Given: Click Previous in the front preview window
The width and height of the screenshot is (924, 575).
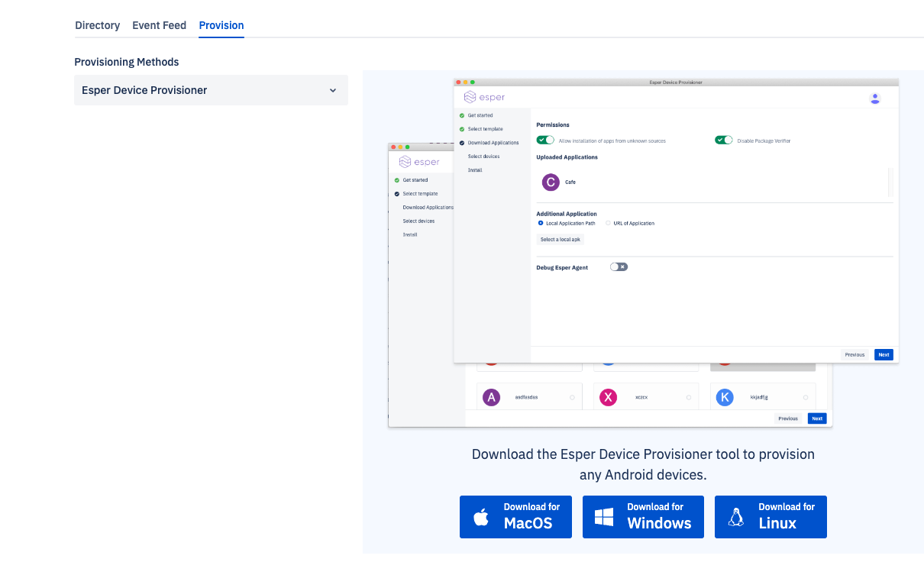Looking at the screenshot, I should 855,354.
